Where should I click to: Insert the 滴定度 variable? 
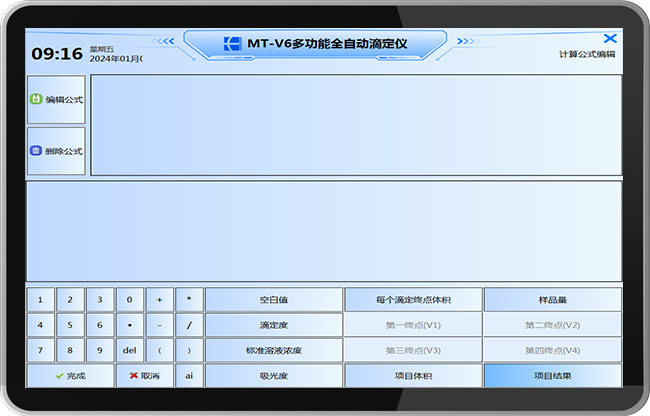[273, 325]
